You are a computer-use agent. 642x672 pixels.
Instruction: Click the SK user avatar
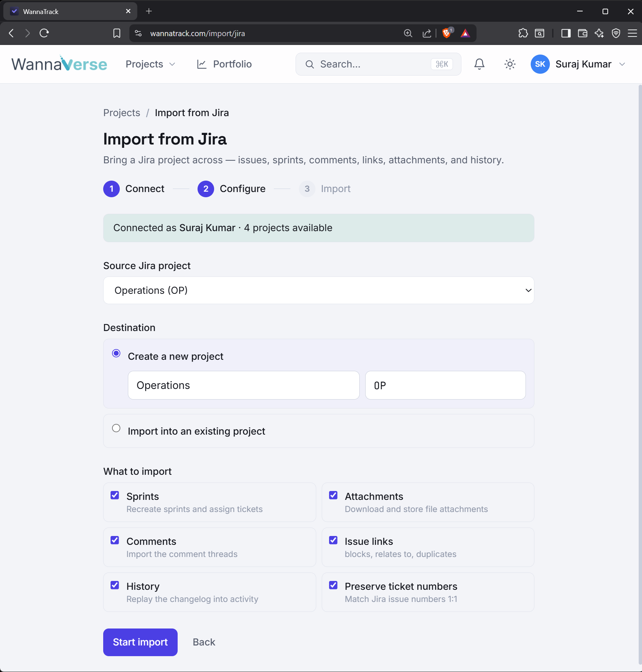pos(540,64)
